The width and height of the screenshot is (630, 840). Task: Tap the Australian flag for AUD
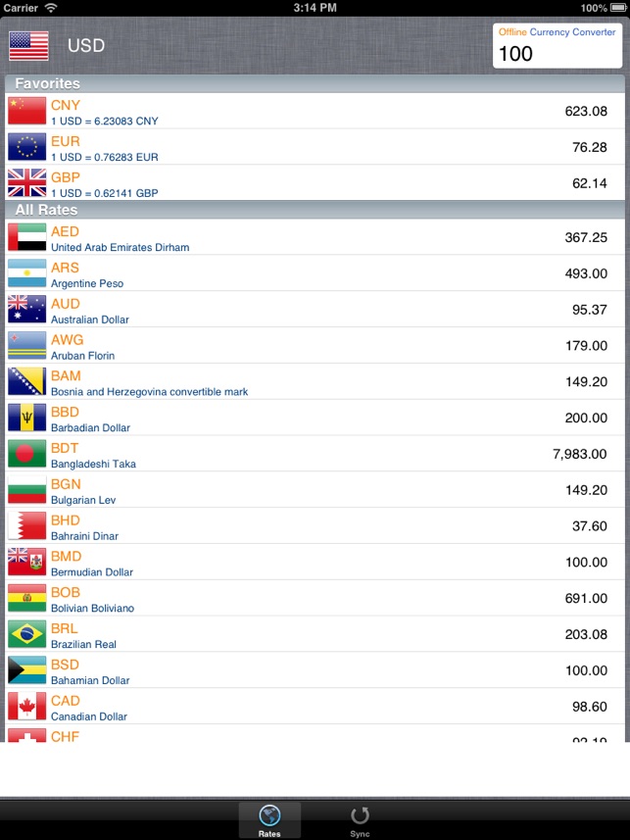(26, 310)
